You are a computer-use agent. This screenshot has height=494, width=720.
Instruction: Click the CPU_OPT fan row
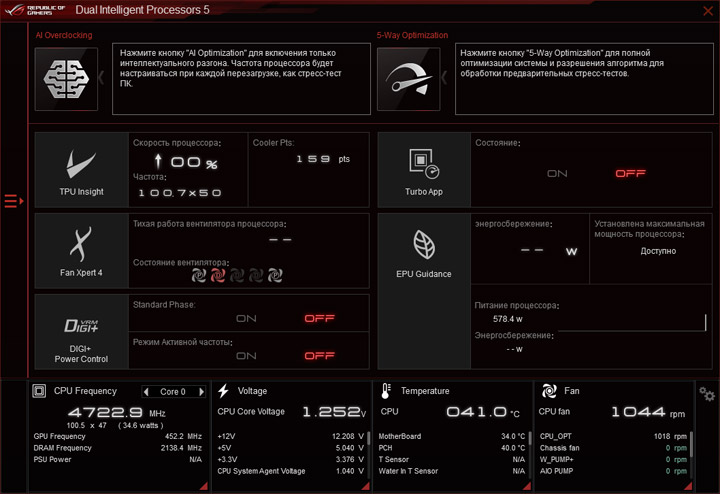[x=613, y=437]
